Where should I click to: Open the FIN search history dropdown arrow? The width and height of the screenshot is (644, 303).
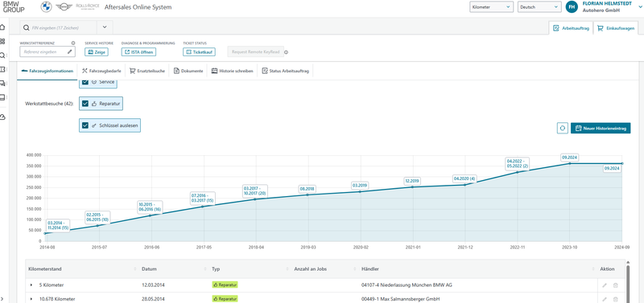click(x=105, y=27)
